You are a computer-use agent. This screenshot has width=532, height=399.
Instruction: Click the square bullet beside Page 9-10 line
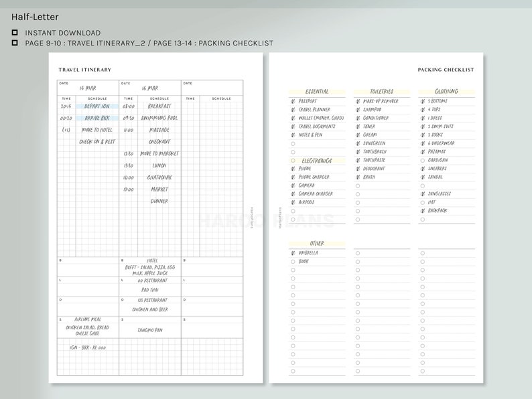coord(15,43)
